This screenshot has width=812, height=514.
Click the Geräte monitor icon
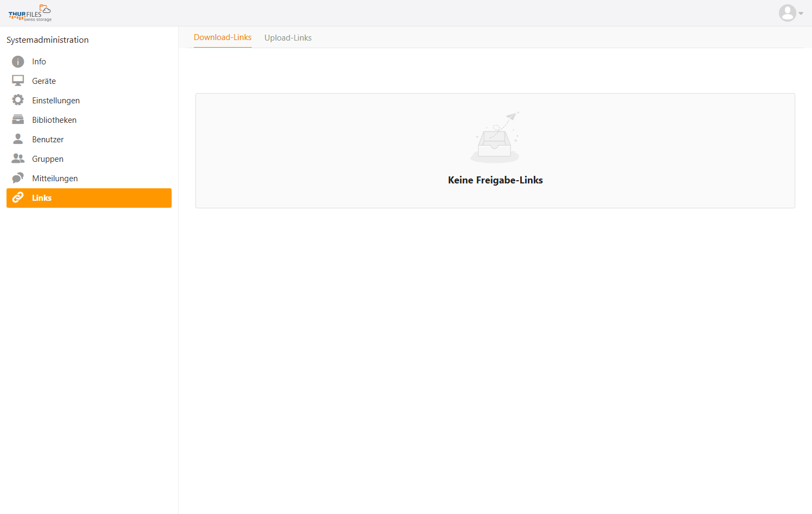18,81
